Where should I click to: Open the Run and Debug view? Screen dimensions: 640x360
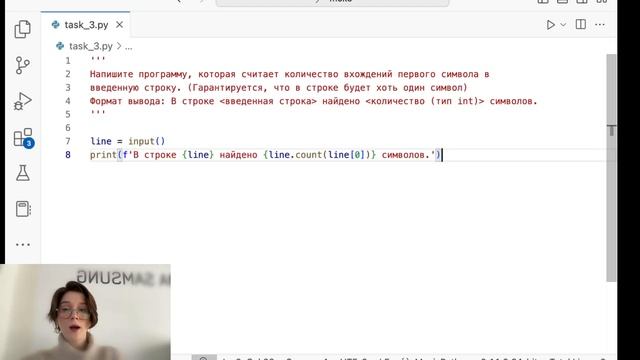(x=22, y=101)
